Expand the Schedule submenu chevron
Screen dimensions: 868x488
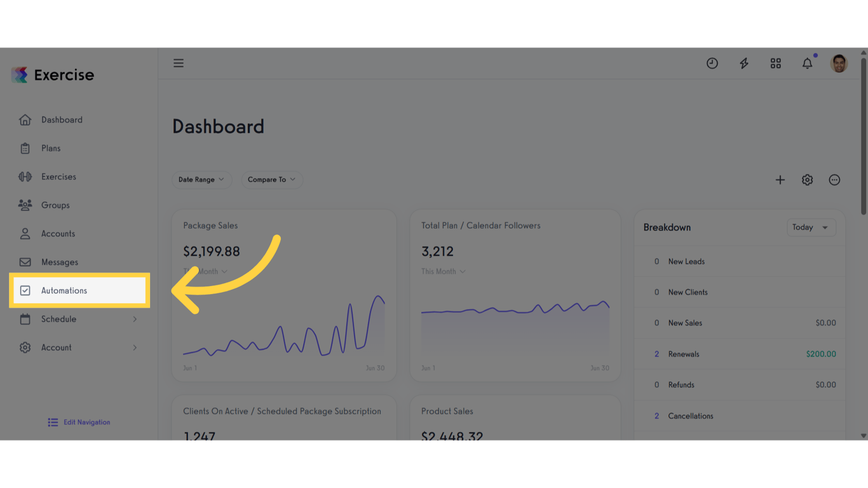135,319
